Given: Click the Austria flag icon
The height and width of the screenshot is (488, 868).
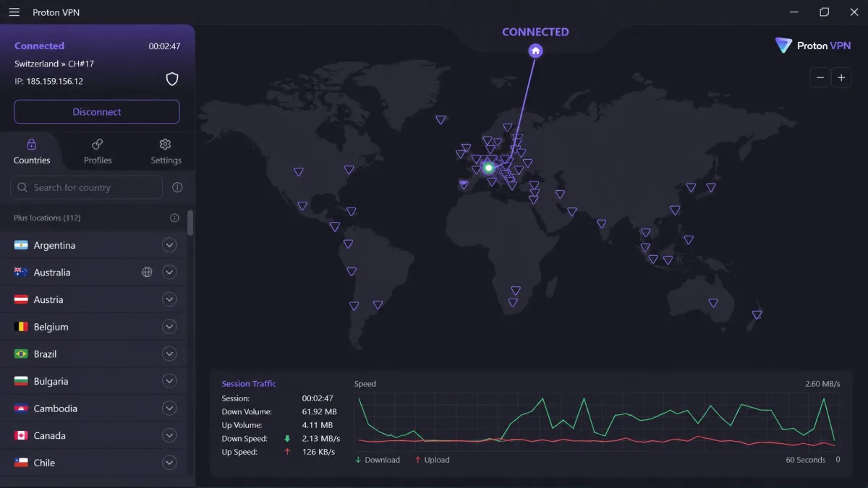Looking at the screenshot, I should click(x=21, y=299).
